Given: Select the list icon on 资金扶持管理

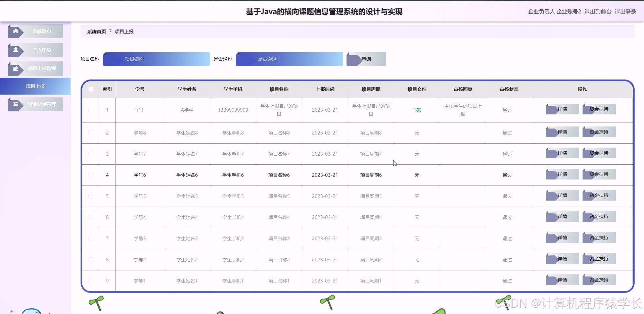Looking at the screenshot, I should click(16, 104).
